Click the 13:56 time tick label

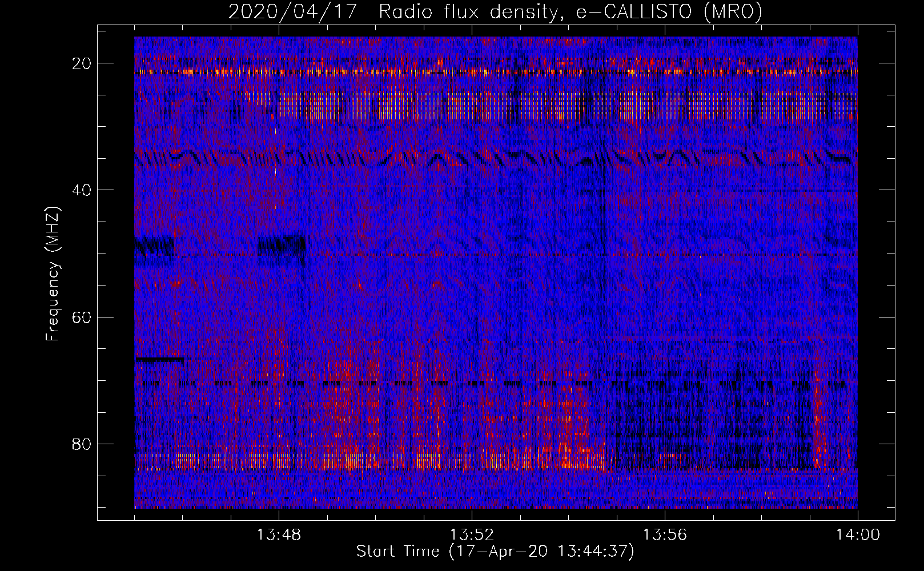665,535
